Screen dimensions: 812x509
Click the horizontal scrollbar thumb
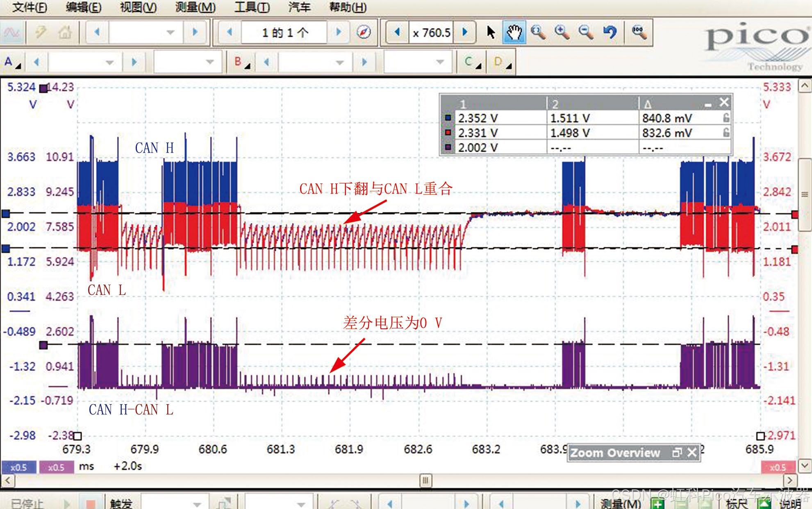(x=425, y=480)
